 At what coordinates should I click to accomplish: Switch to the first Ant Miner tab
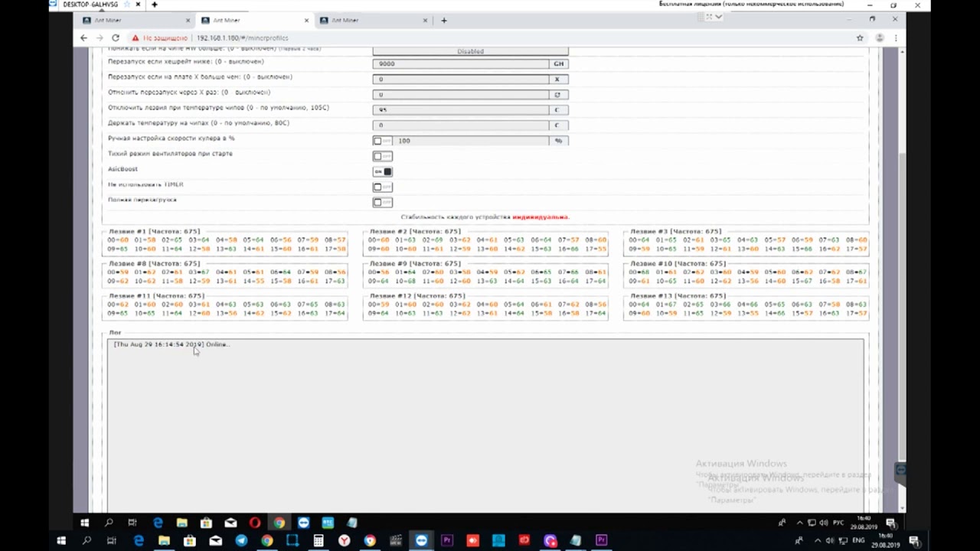[135, 20]
